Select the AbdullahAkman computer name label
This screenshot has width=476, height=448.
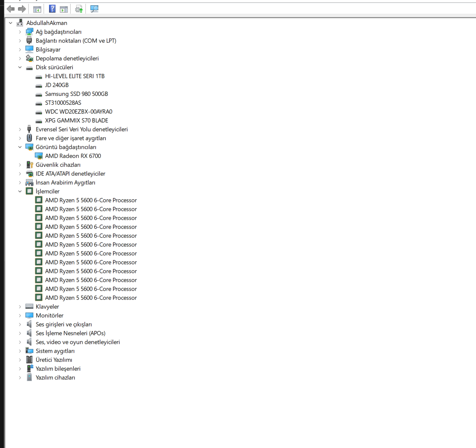pos(47,23)
